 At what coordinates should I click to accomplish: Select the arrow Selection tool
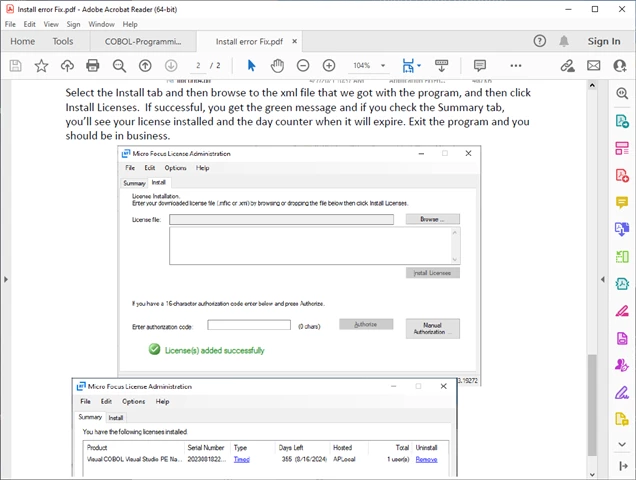click(251, 65)
